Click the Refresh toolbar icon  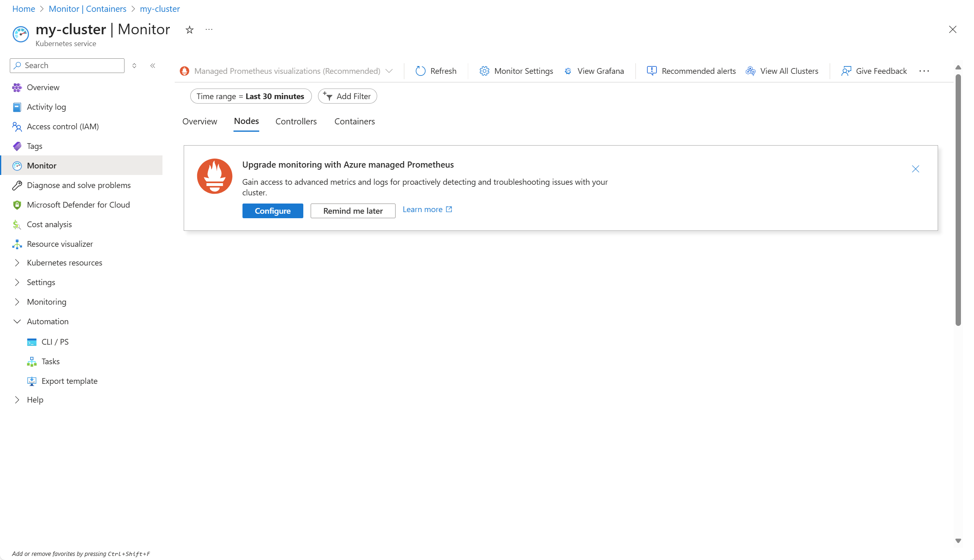click(420, 71)
